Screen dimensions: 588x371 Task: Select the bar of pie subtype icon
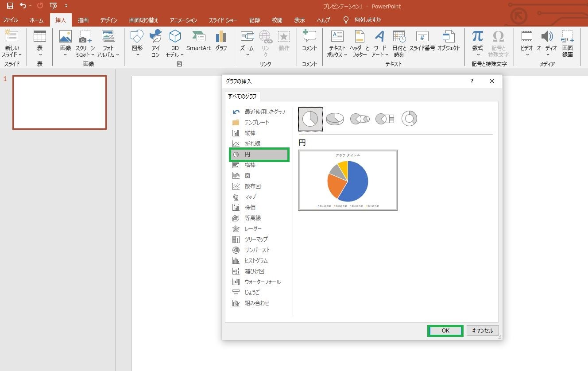point(385,119)
